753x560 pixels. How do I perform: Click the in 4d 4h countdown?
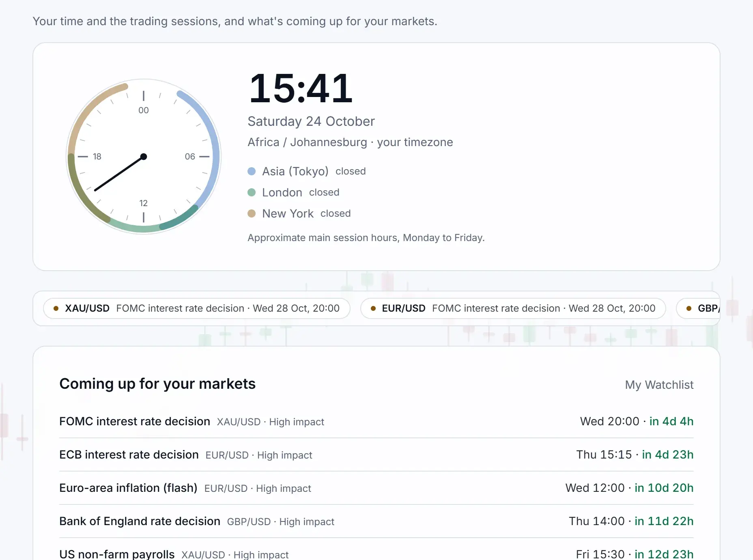(671, 422)
